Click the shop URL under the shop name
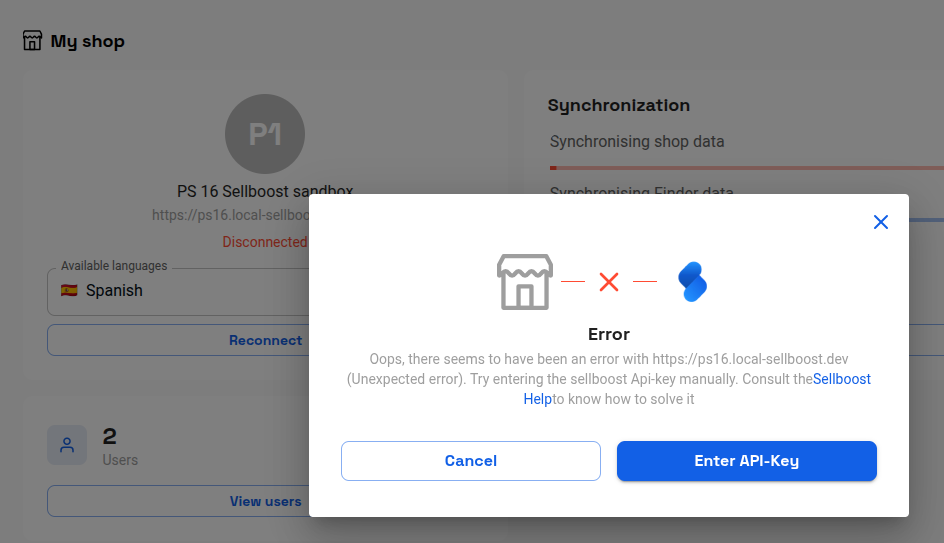This screenshot has width=944, height=543. [231, 215]
